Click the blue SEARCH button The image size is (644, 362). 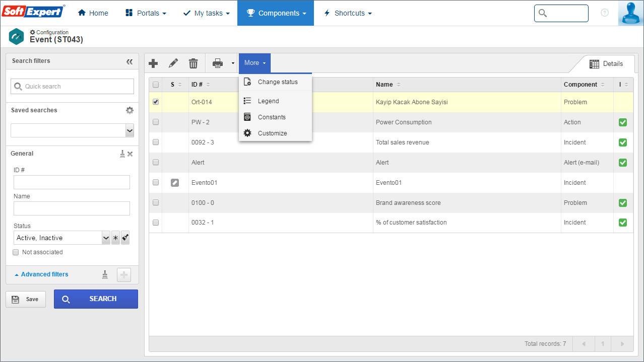click(x=96, y=299)
